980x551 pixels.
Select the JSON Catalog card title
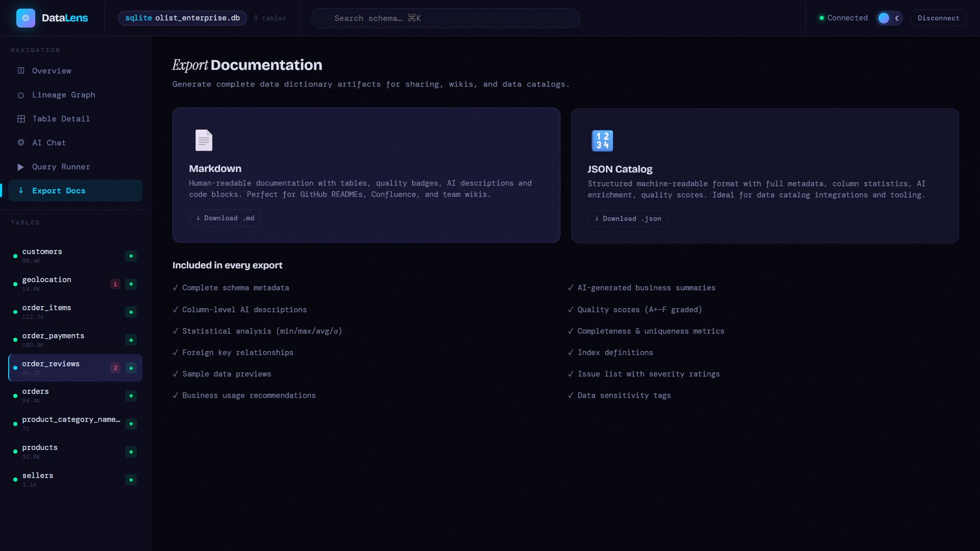pyautogui.click(x=620, y=169)
